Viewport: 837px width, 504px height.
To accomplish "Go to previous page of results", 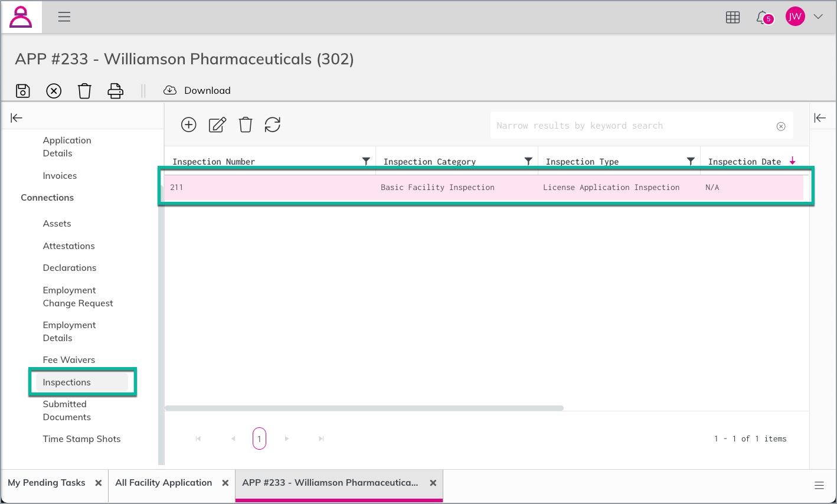I will (x=233, y=438).
